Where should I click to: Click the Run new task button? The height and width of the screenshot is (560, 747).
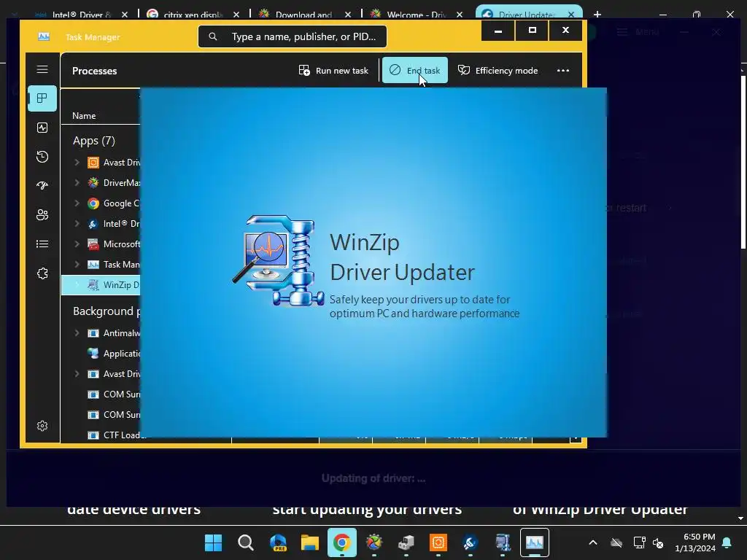click(x=333, y=71)
